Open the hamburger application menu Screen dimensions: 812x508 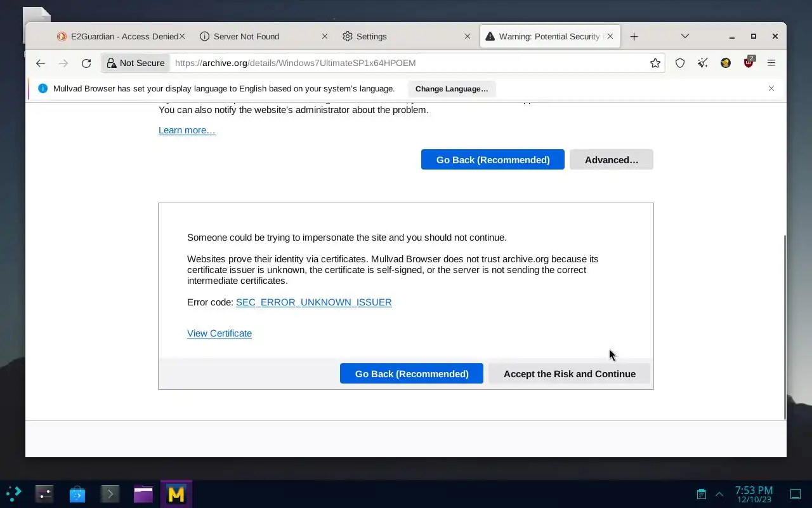click(x=771, y=63)
